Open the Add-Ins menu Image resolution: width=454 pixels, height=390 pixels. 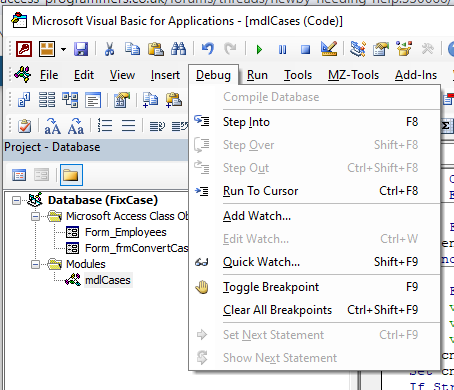pos(416,75)
